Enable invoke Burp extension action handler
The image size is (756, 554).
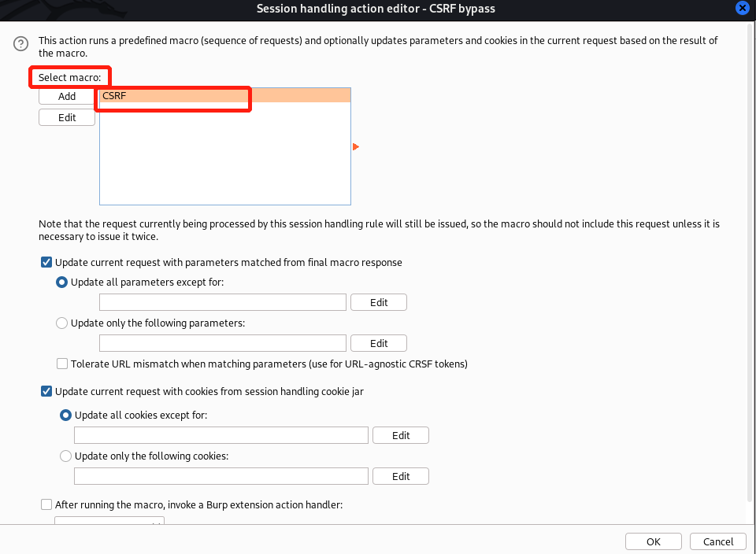tap(46, 504)
